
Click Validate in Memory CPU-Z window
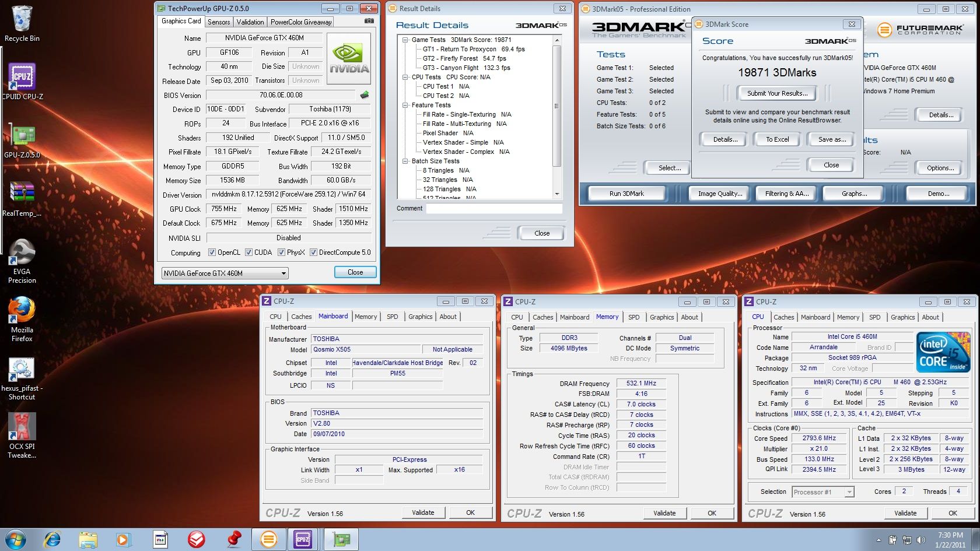tap(664, 513)
